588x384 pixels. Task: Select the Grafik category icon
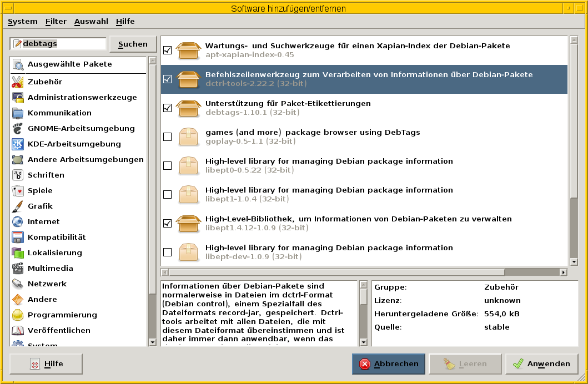18,206
